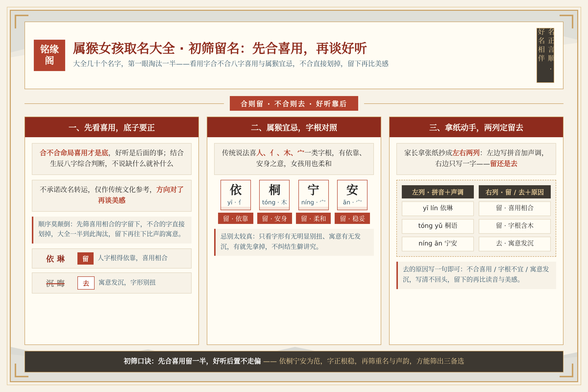Click the cell 去 · 寓意发沉

tap(515, 244)
